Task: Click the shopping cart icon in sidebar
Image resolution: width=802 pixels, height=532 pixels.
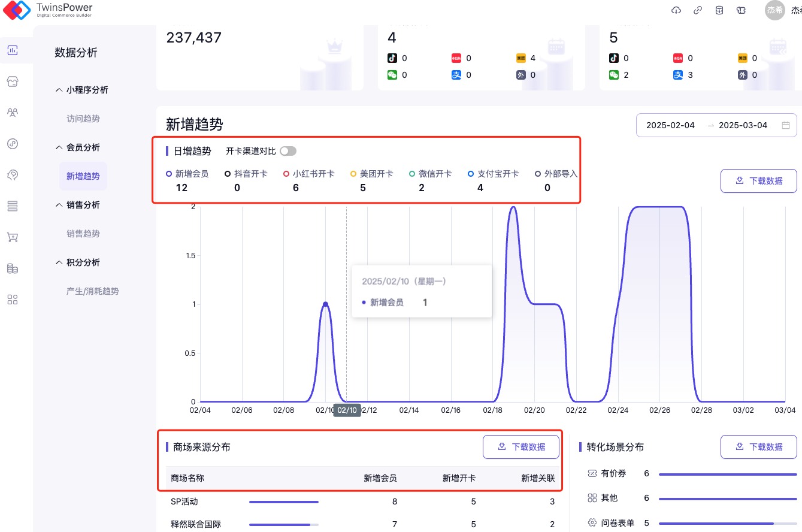Action: pos(13,237)
